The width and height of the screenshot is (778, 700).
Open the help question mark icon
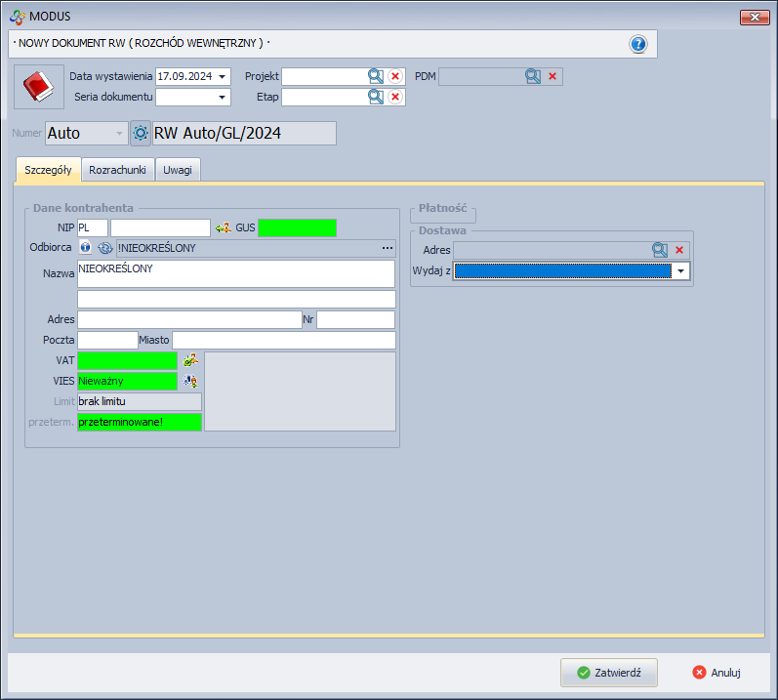coord(638,44)
